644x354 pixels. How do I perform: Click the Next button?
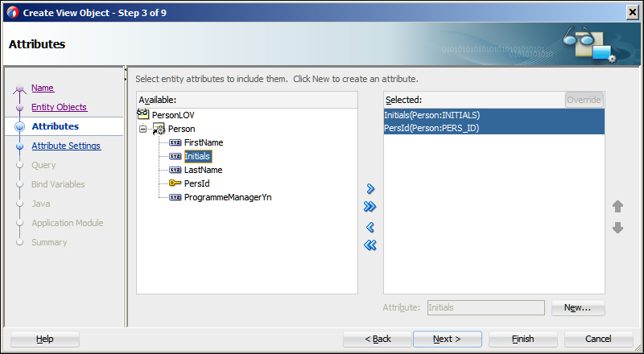pos(448,340)
